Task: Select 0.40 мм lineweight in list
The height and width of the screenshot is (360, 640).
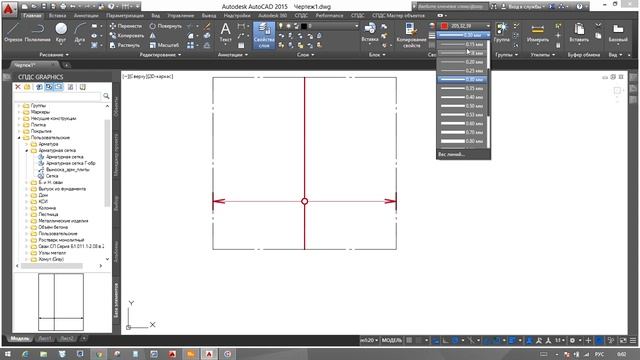Action: point(462,97)
